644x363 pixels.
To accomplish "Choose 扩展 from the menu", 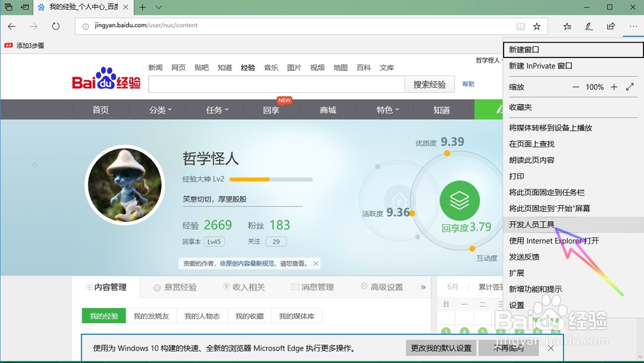I will pyautogui.click(x=573, y=273).
